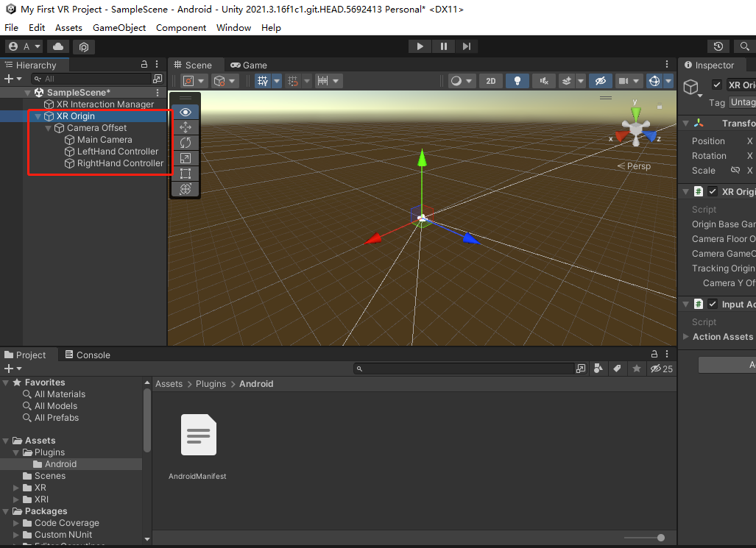Adjust the asset icon size slider
The width and height of the screenshot is (756, 548).
pyautogui.click(x=660, y=538)
